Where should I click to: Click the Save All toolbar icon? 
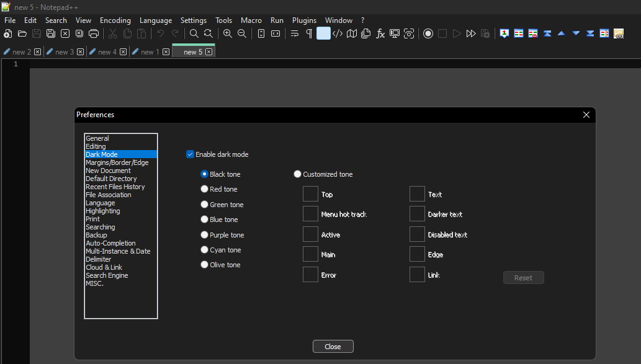(51, 33)
